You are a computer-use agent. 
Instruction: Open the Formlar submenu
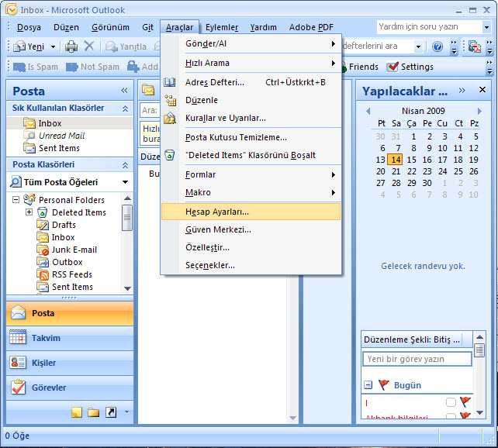click(x=251, y=174)
